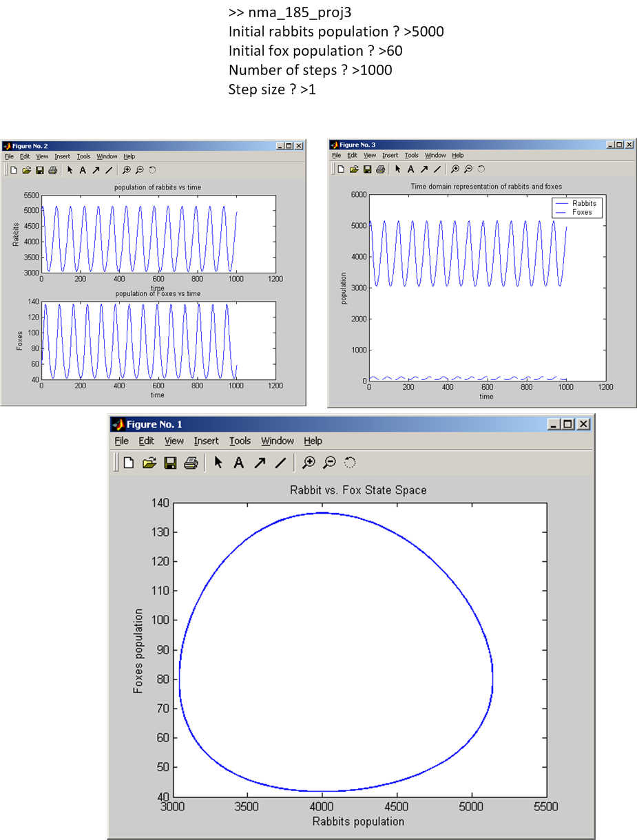Click the Rabbits/Foxes legend box in Figure No. 3
This screenshot has width=637, height=840.
(x=576, y=208)
